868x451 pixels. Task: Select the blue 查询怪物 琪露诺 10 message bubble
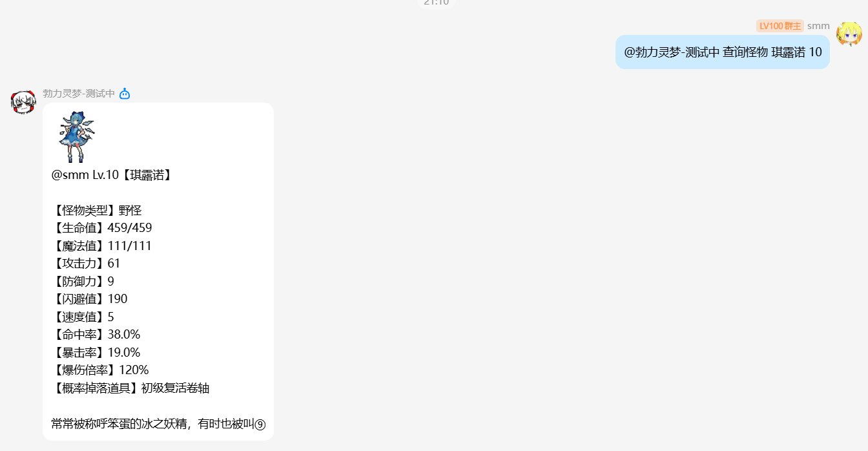click(x=723, y=52)
